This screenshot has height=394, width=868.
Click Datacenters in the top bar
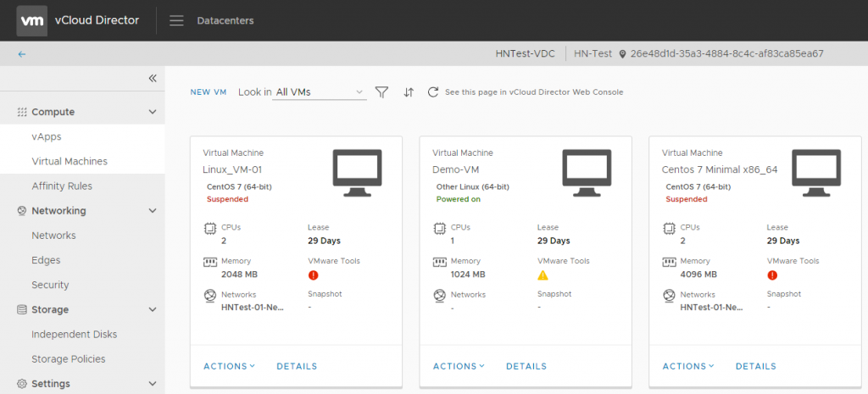[x=225, y=20]
